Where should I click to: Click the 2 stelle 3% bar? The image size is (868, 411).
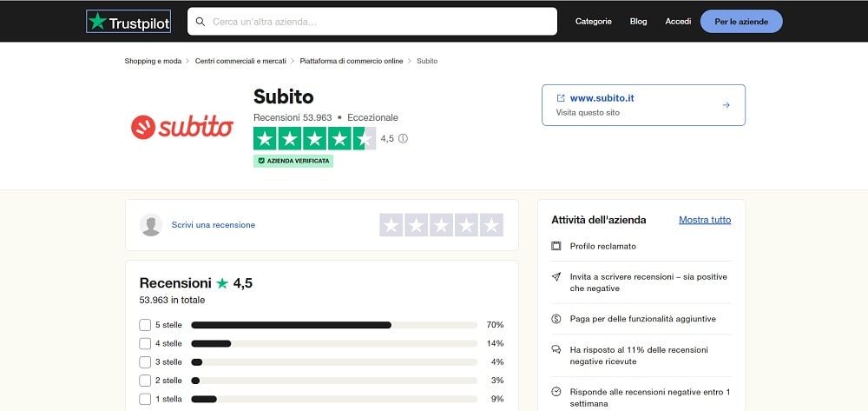pos(334,381)
